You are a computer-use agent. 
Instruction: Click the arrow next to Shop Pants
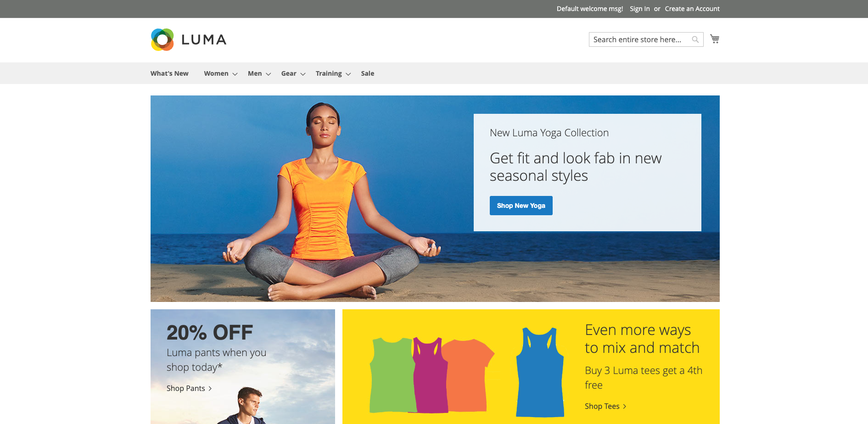point(210,388)
